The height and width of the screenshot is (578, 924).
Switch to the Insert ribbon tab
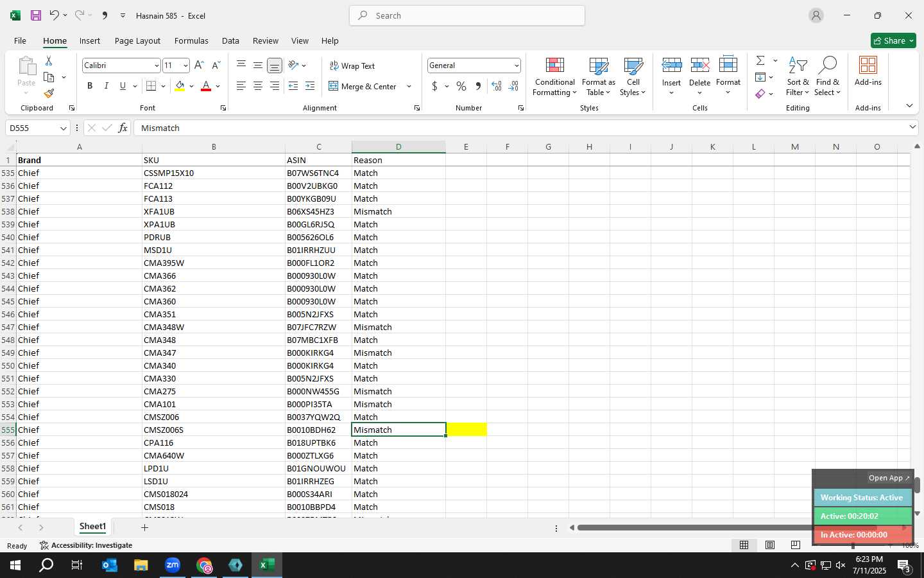coord(90,40)
